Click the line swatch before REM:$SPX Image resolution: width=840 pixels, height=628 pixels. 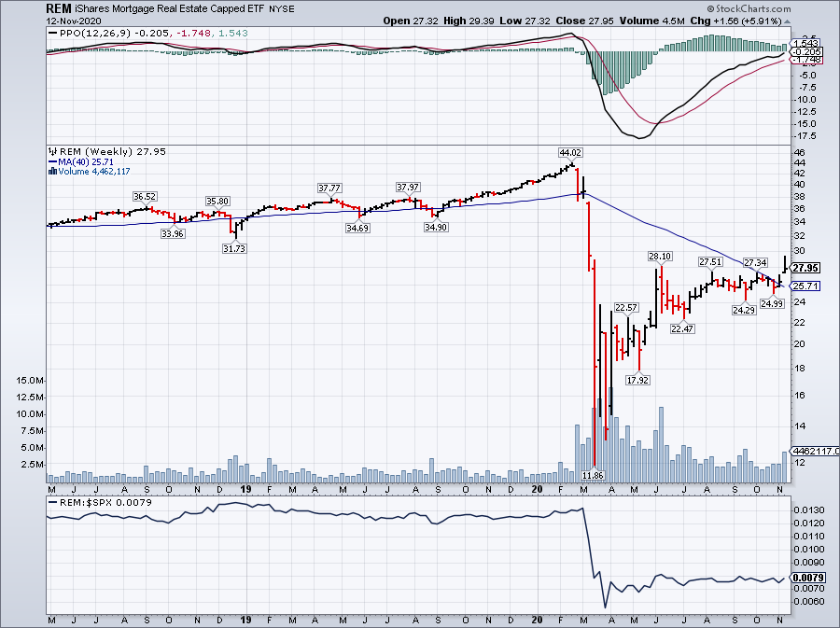pyautogui.click(x=52, y=503)
